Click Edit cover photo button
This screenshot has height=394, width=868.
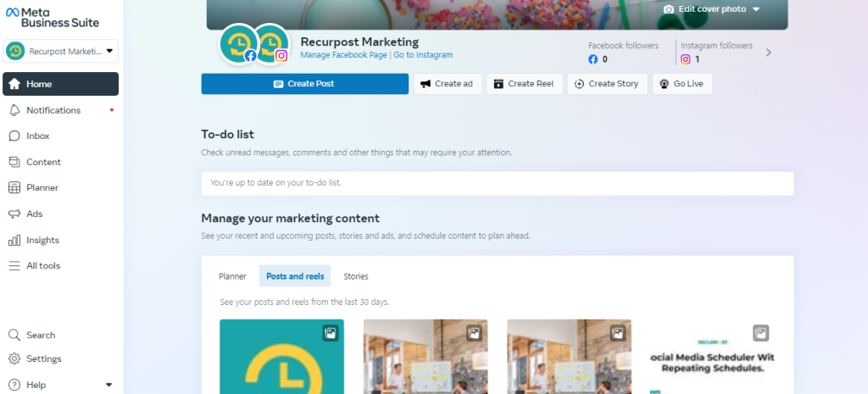pyautogui.click(x=712, y=9)
